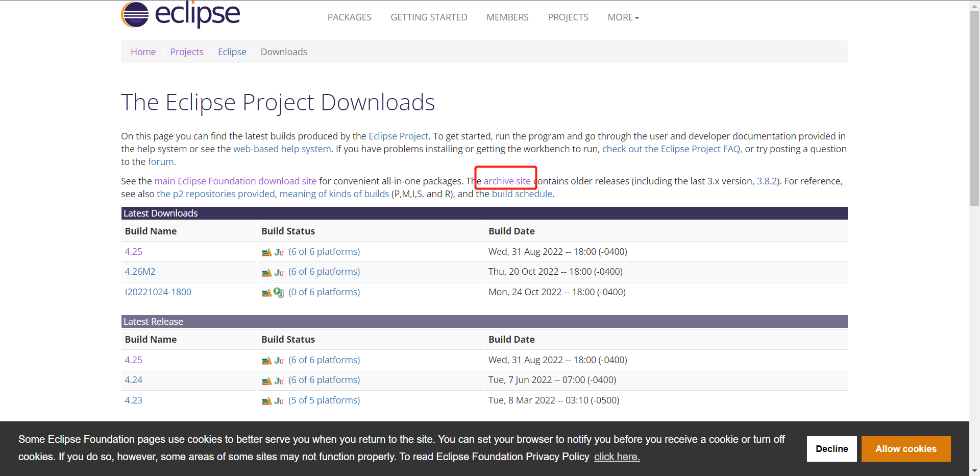Viewport: 980px width, 476px height.
Task: Click running tests icon in I20221024-1800 row
Action: [x=279, y=292]
